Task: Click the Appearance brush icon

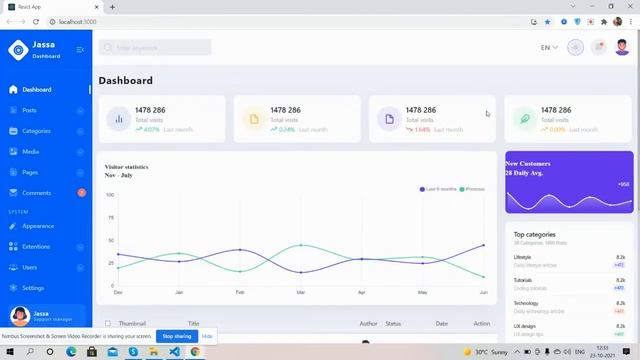Action: (13, 226)
